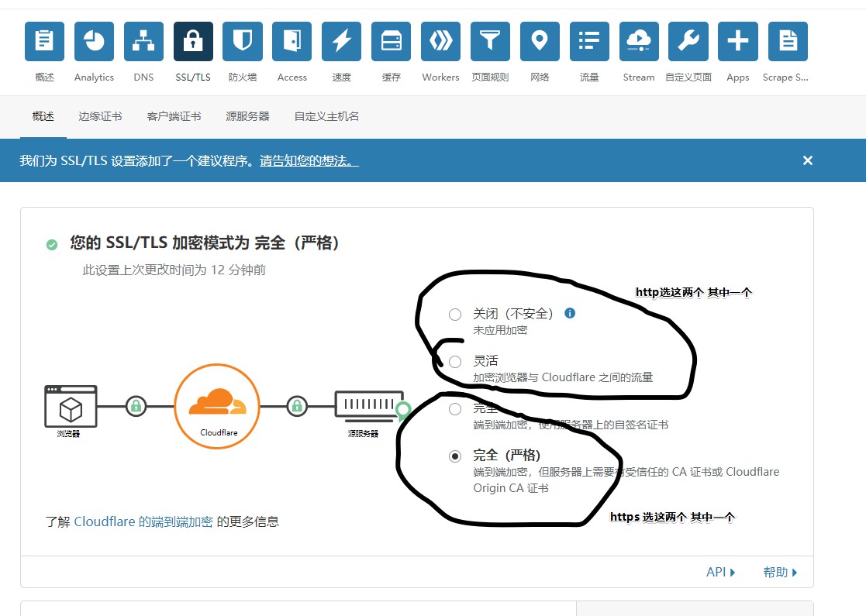866x616 pixels.
Task: Open the 流量 list icon
Action: (x=589, y=41)
